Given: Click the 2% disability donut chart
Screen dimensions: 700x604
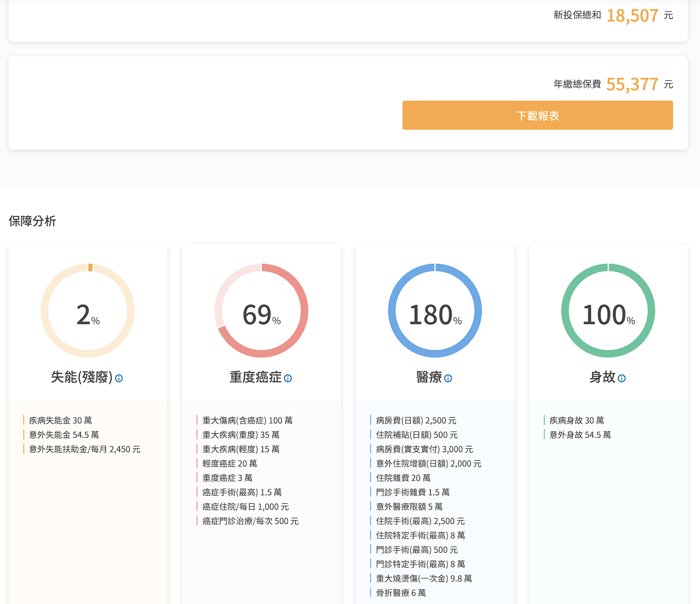Looking at the screenshot, I should pos(88,311).
